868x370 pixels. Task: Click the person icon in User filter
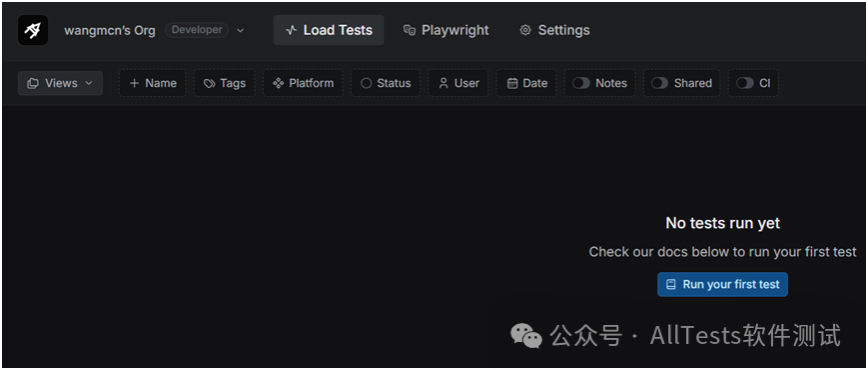pos(443,83)
